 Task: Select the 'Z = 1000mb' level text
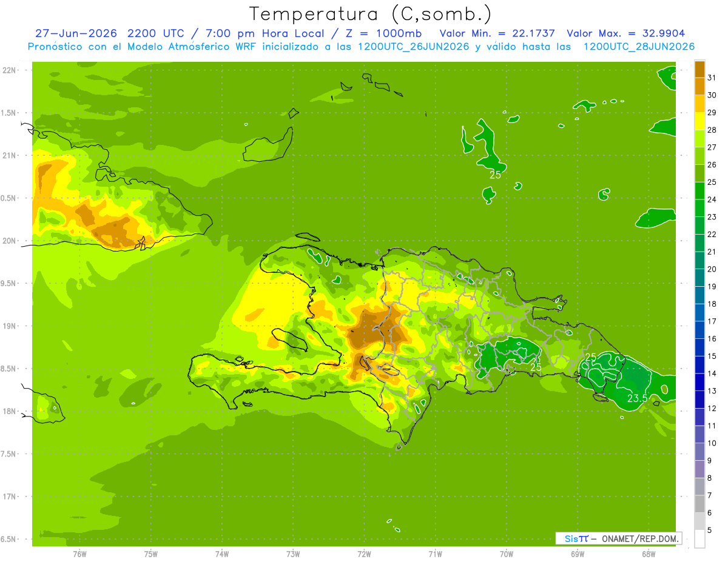(x=383, y=33)
